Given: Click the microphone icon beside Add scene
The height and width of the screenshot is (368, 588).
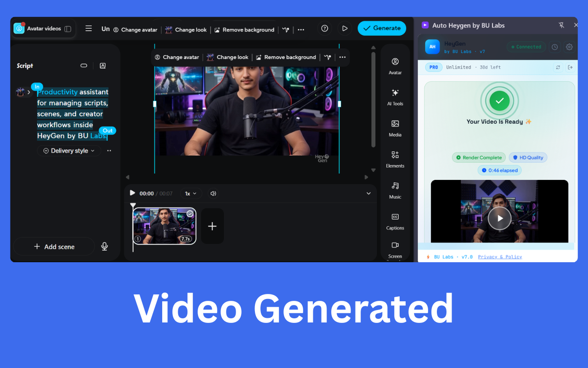Looking at the screenshot, I should (104, 247).
